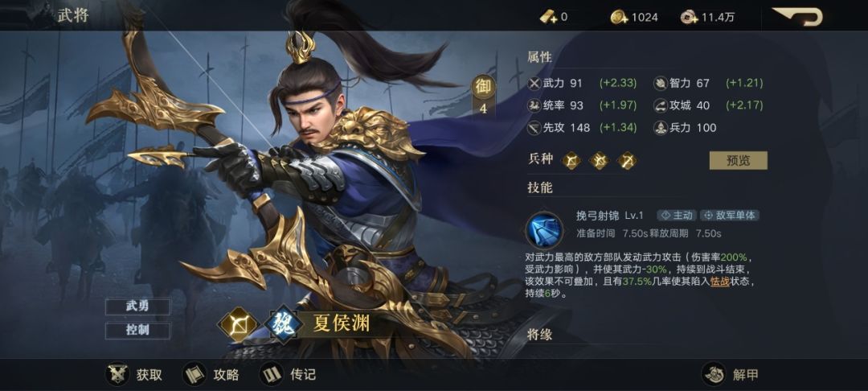Select the first troop type icon

tap(571, 161)
